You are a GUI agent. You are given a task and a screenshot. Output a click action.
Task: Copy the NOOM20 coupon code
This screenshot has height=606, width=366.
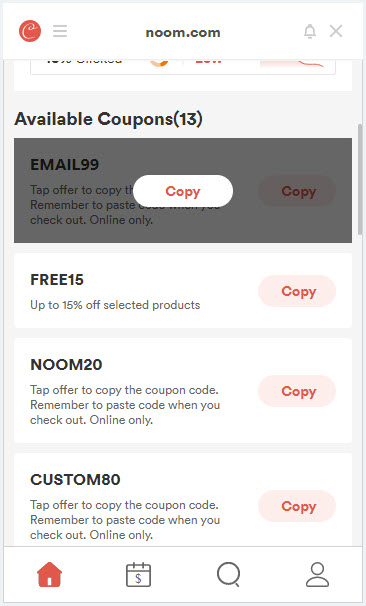tap(297, 391)
